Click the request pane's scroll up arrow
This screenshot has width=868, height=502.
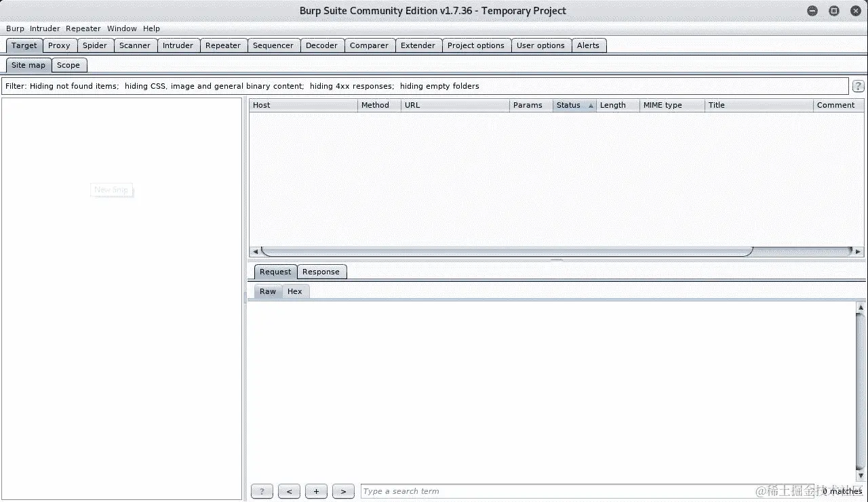861,308
